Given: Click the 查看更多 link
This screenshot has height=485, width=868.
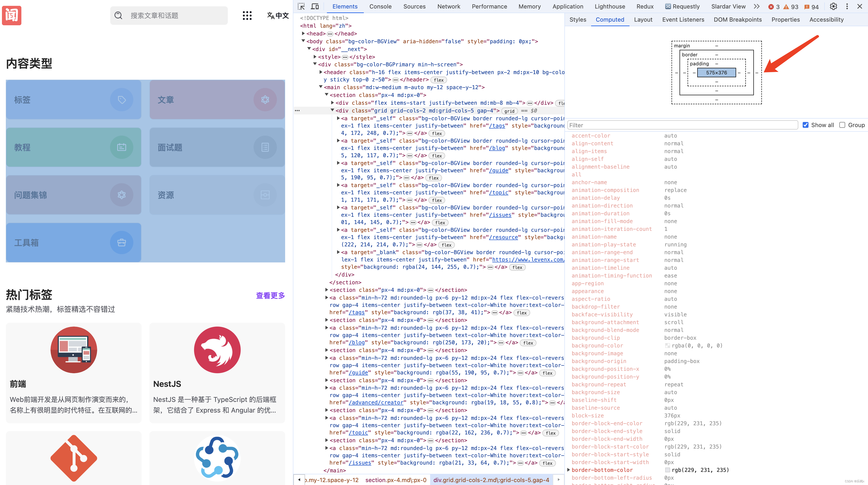Looking at the screenshot, I should (x=270, y=295).
